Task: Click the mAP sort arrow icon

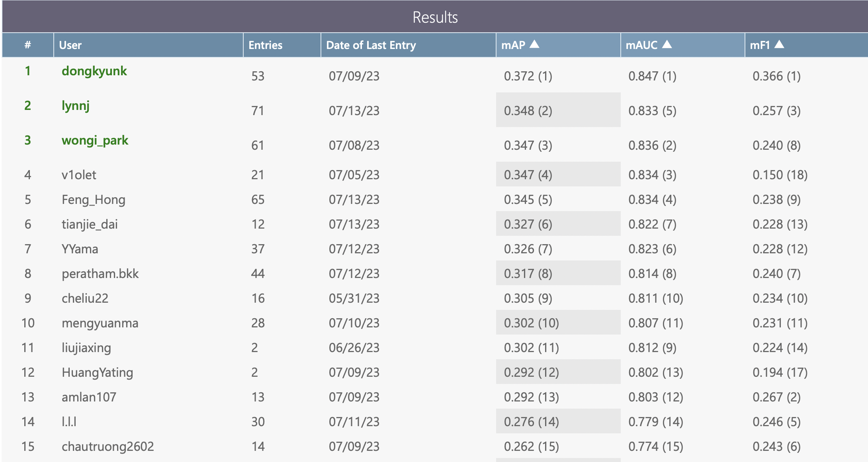Action: [534, 44]
